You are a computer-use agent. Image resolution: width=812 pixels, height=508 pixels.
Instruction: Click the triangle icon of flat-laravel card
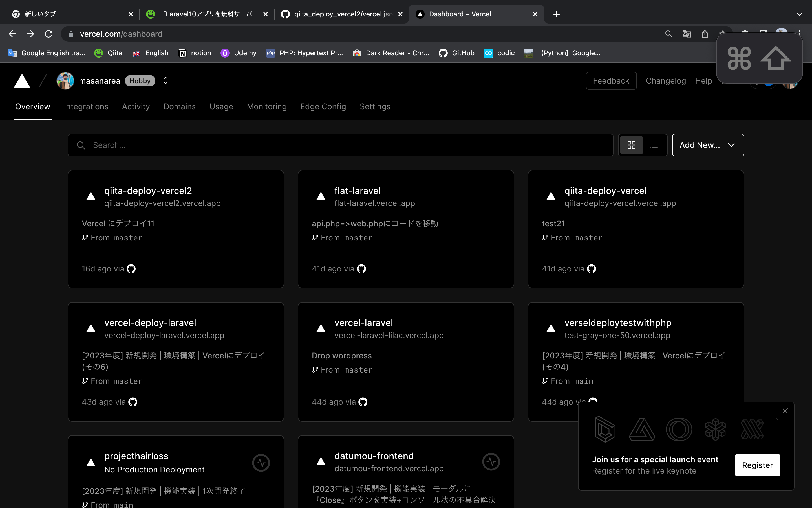point(321,196)
